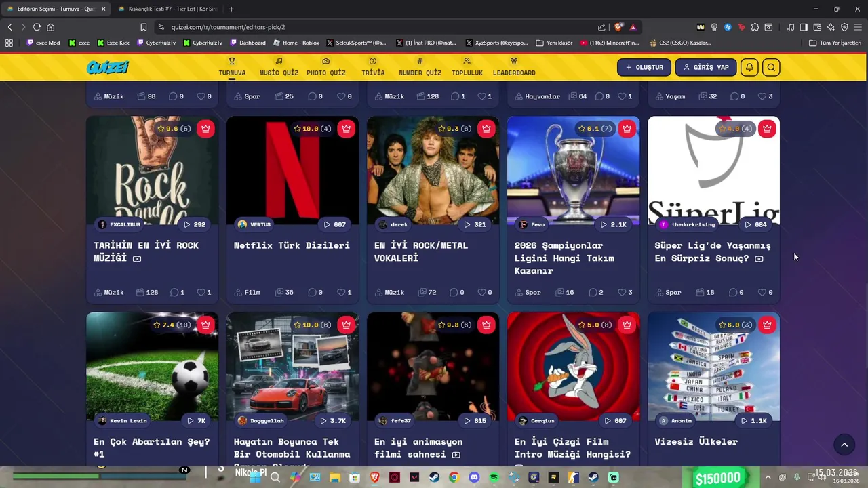This screenshot has width=868, height=488.
Task: Click the Film category on Netflix card
Action: (x=247, y=293)
